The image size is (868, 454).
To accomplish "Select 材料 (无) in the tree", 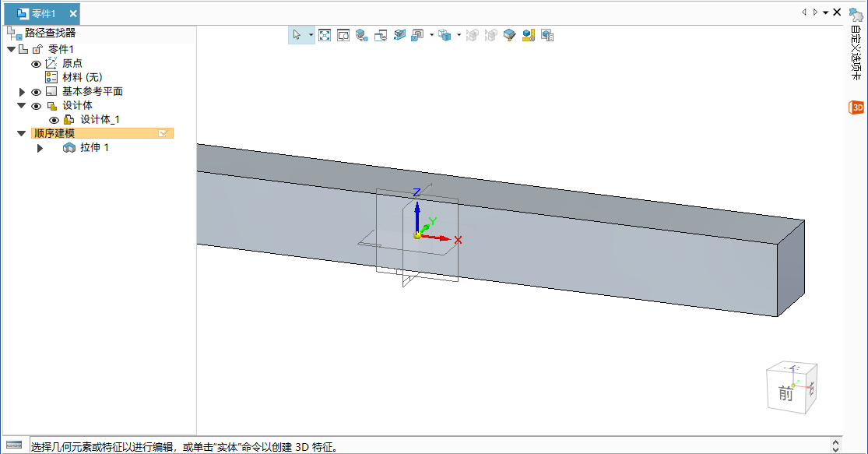I will click(x=82, y=77).
